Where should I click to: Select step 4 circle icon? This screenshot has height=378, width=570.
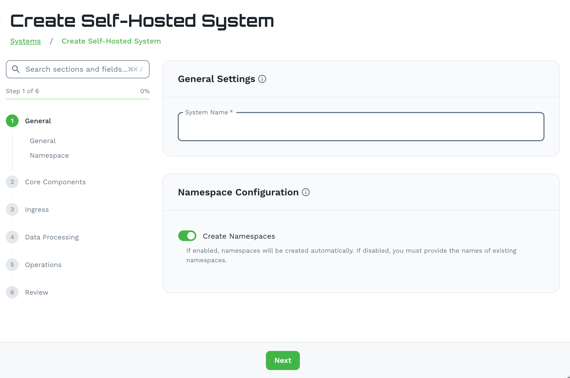(x=12, y=237)
